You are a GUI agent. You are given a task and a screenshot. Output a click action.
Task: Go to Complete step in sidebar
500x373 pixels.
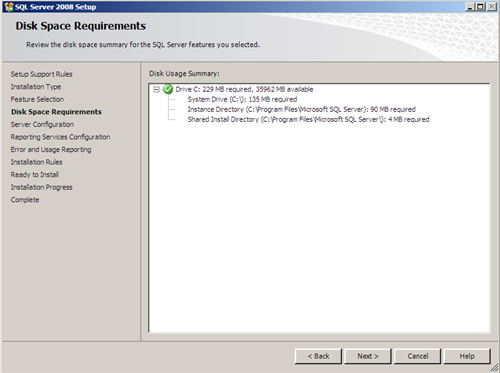coord(25,200)
